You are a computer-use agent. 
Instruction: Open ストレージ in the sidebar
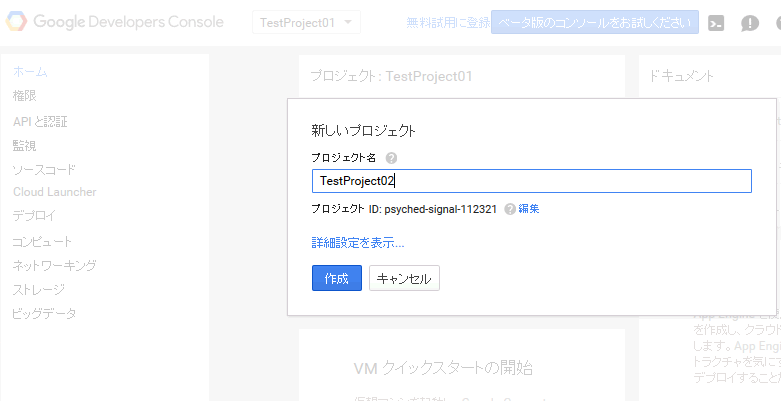(x=39, y=289)
